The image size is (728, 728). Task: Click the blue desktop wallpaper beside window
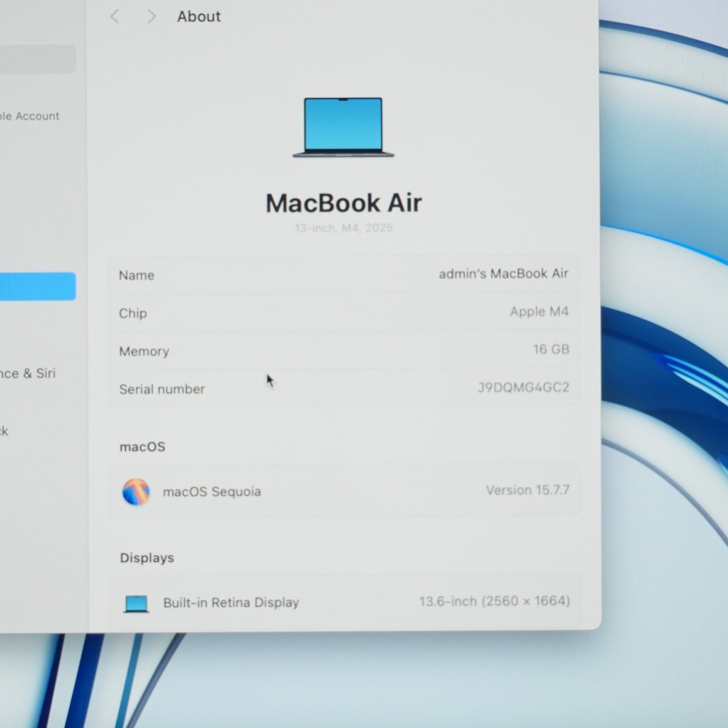point(665,353)
